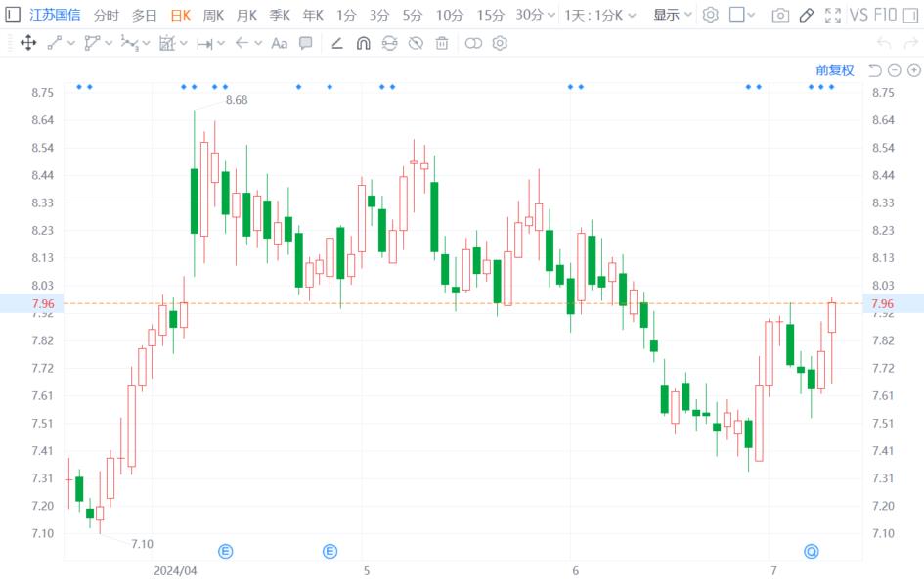Take a chart snapshot with camera icon
This screenshot has width=924, height=587.
coord(780,15)
